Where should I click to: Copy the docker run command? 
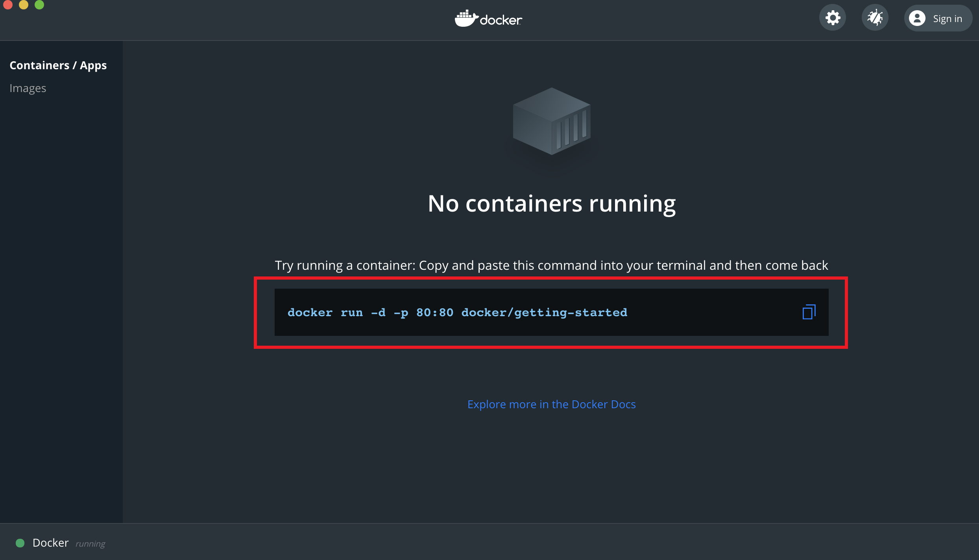click(809, 312)
